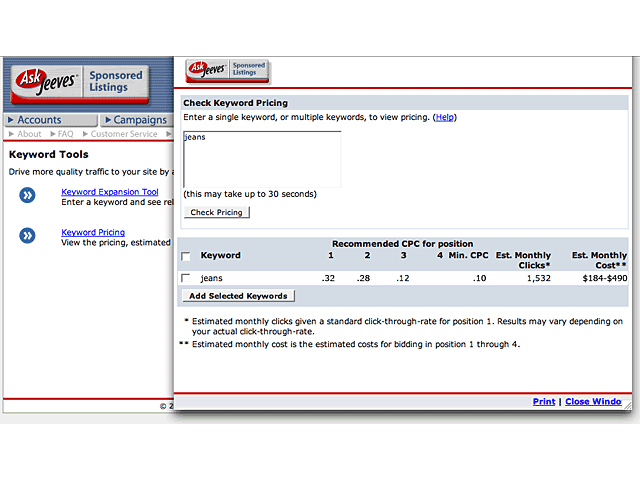
Task: Click the Est. Monthly Clicks column header
Action: [523, 260]
